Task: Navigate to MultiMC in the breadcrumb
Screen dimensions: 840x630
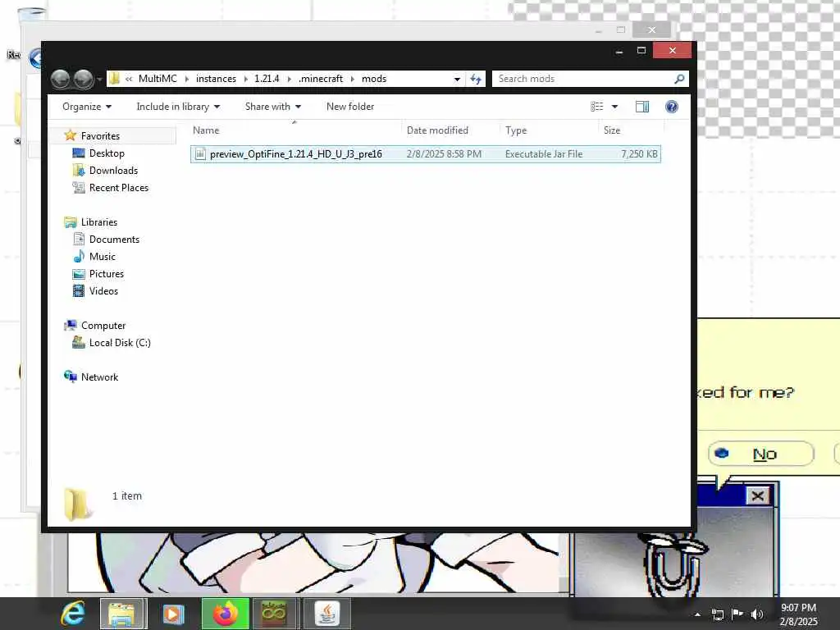Action: (157, 79)
